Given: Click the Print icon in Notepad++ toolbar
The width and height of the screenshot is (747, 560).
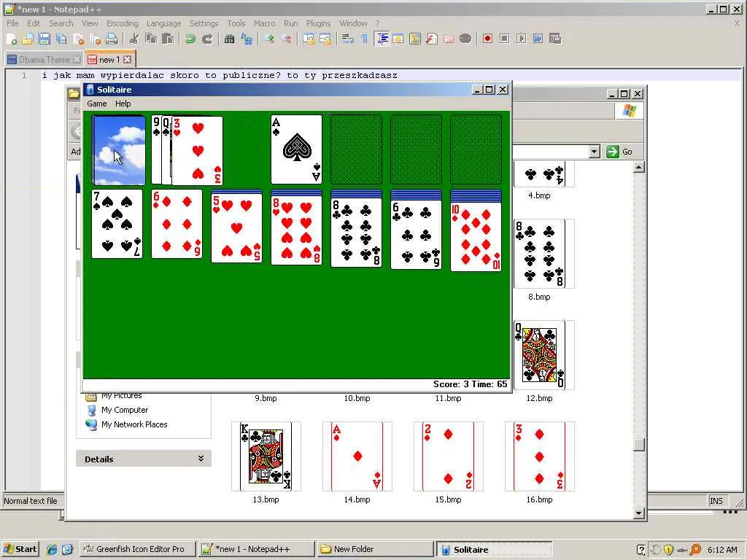Looking at the screenshot, I should click(112, 39).
